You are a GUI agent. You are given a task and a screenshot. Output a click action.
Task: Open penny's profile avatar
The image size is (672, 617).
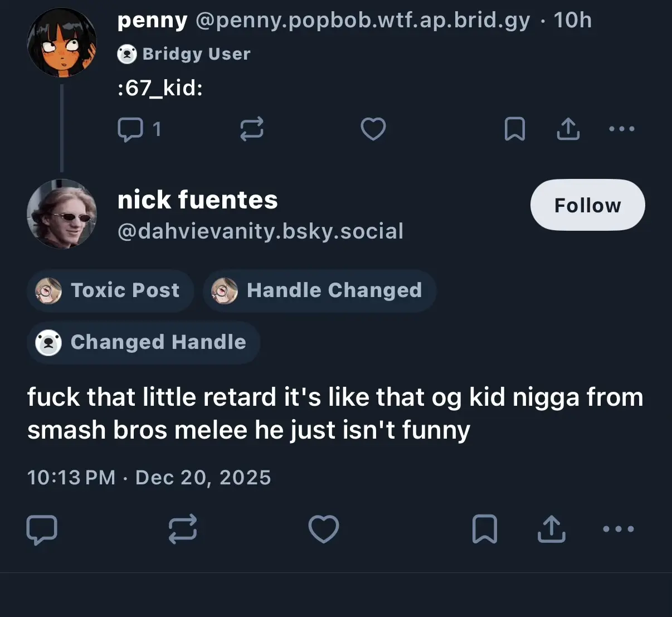[61, 43]
